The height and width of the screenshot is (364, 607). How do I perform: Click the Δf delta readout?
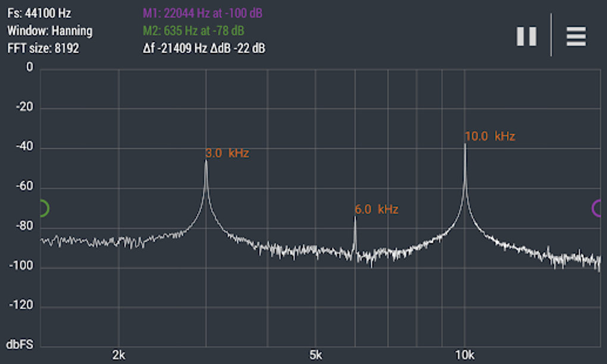[204, 48]
